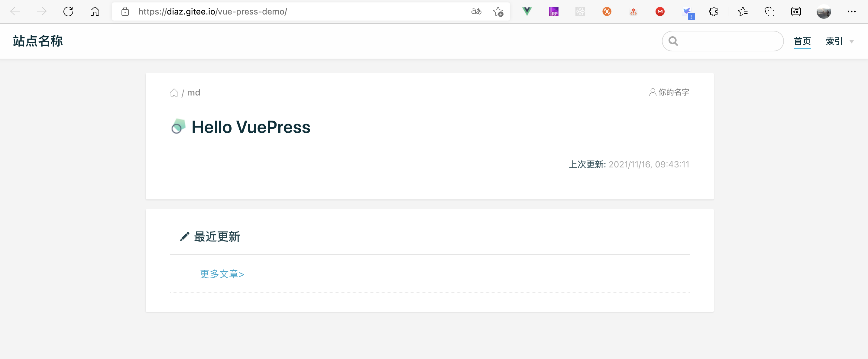
Task: Open the translate page icon
Action: [x=476, y=11]
